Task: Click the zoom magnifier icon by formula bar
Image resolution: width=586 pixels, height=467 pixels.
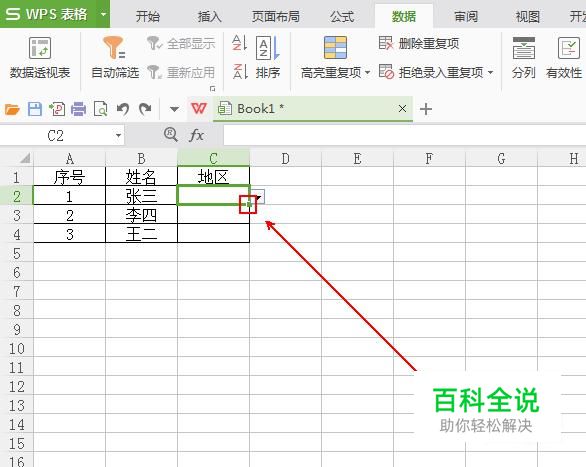Action: [x=171, y=134]
